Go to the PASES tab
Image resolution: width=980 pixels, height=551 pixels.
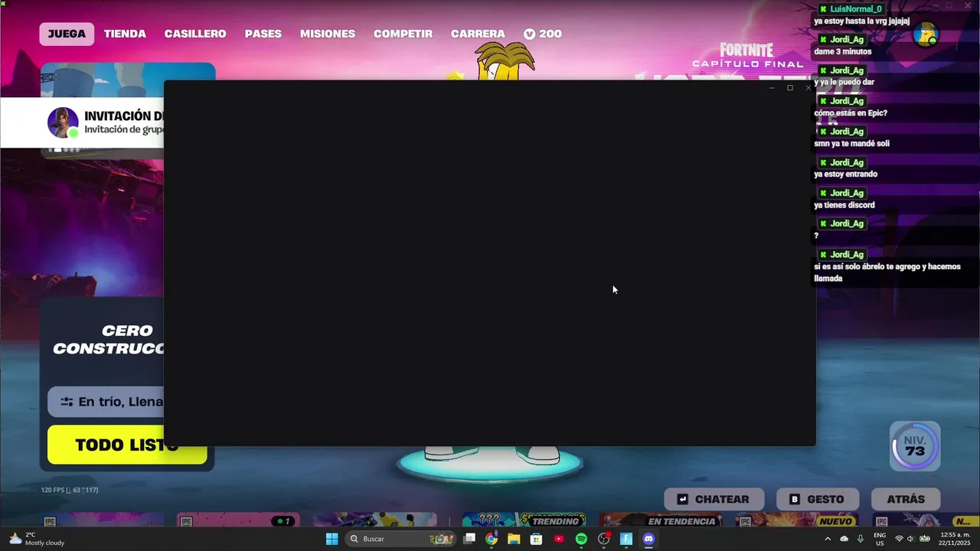263,34
